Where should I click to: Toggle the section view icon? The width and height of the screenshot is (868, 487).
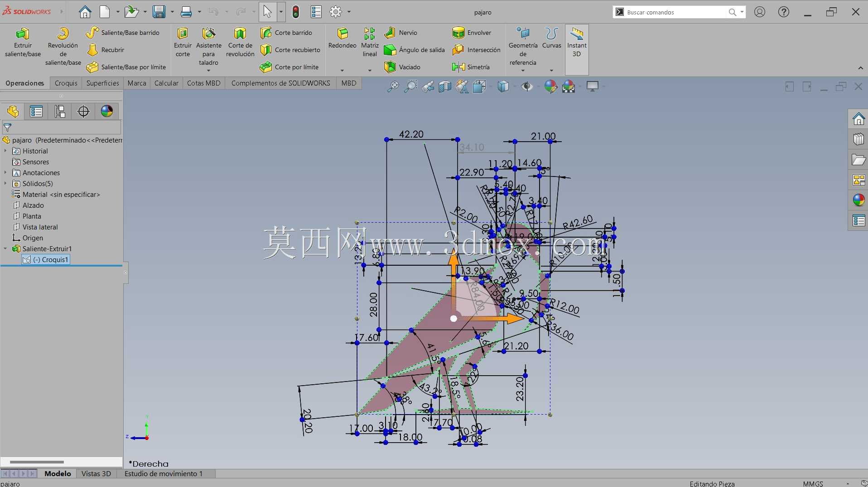point(445,86)
